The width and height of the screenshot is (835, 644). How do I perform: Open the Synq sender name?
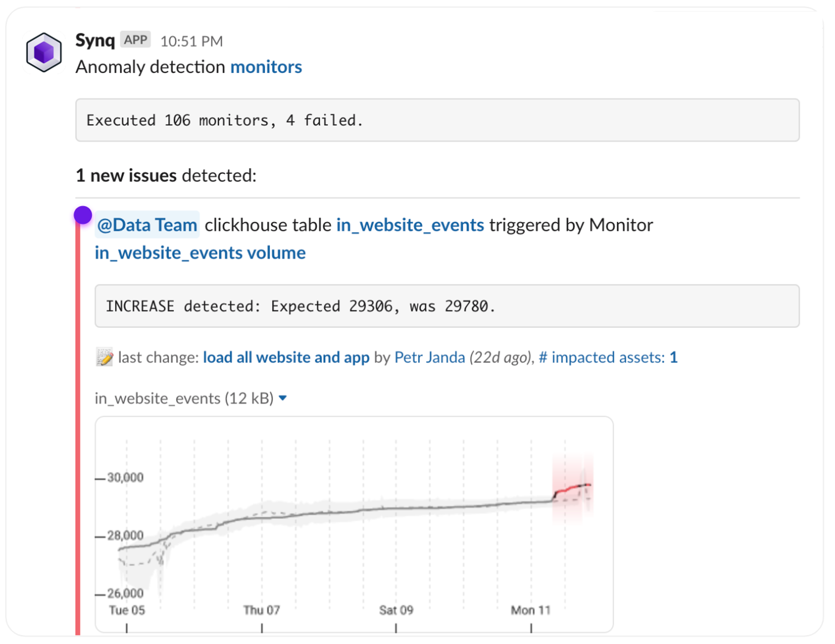(95, 40)
